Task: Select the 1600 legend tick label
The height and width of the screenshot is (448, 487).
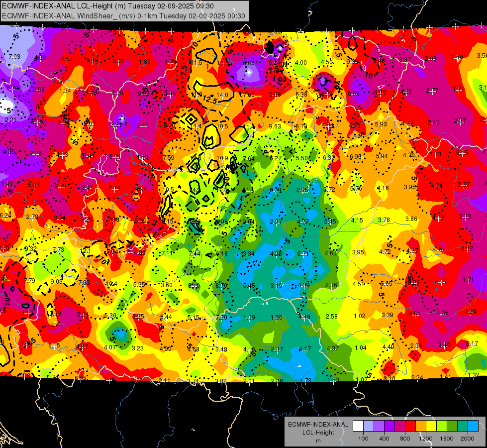Action: click(446, 439)
